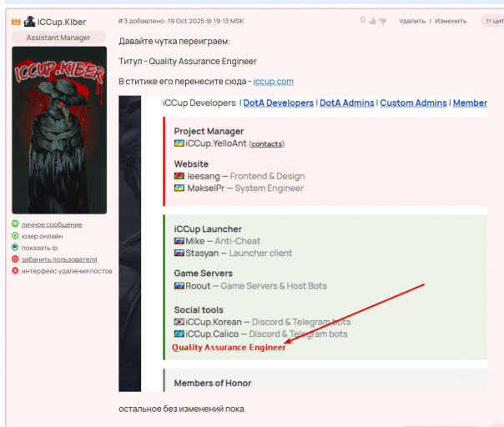Image resolution: width=504 pixels, height=427 pixels.
Task: Click the flag icon next to Stasyan
Action: tap(179, 254)
